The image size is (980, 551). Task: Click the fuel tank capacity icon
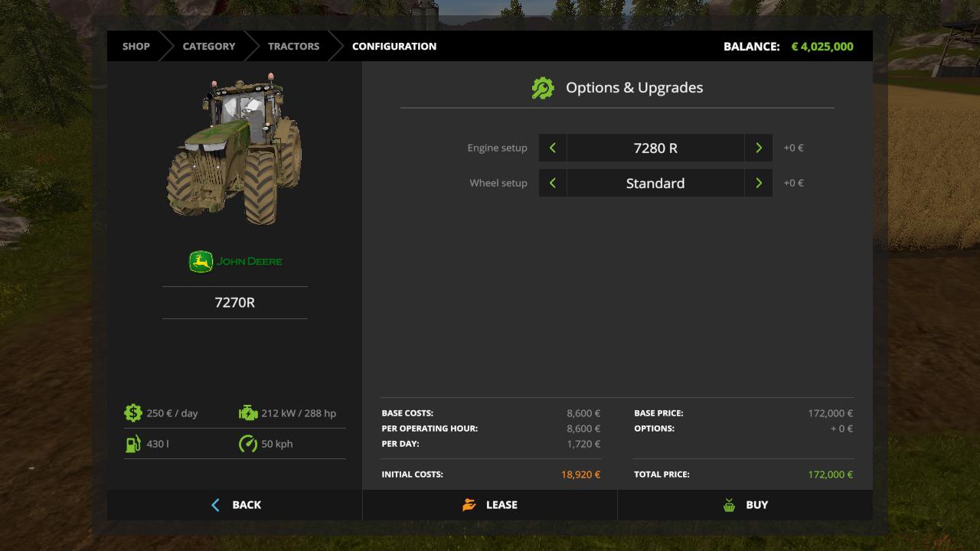click(x=133, y=444)
